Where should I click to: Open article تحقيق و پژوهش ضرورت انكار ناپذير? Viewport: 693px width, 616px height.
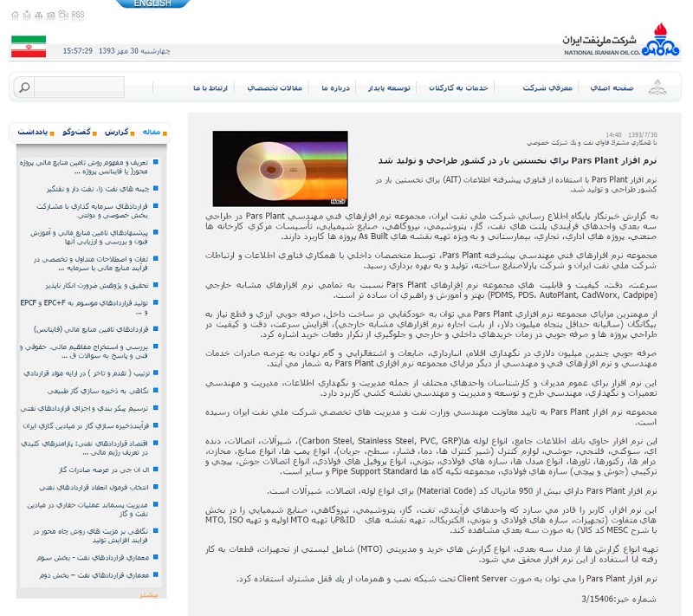[x=96, y=285]
